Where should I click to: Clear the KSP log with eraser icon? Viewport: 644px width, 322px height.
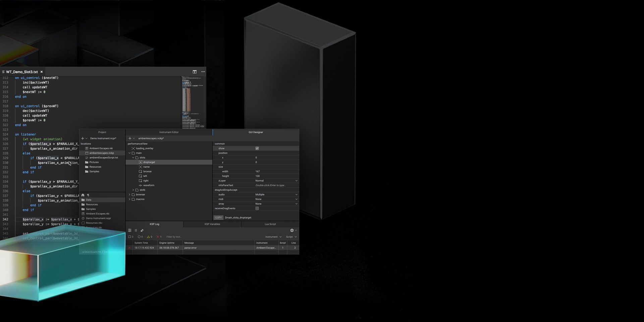point(142,230)
